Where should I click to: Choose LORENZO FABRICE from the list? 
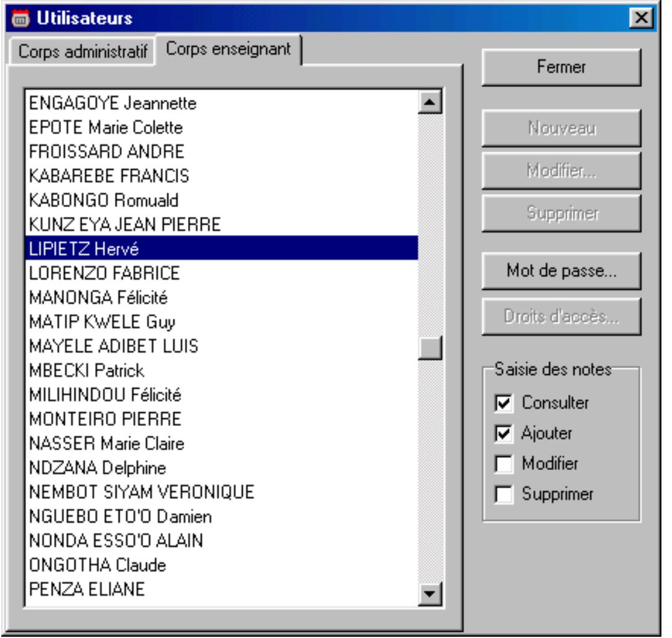(x=104, y=273)
